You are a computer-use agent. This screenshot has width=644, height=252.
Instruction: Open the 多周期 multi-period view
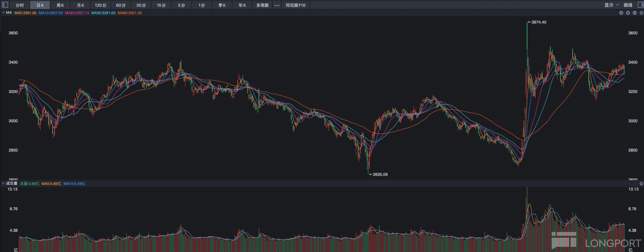point(262,5)
